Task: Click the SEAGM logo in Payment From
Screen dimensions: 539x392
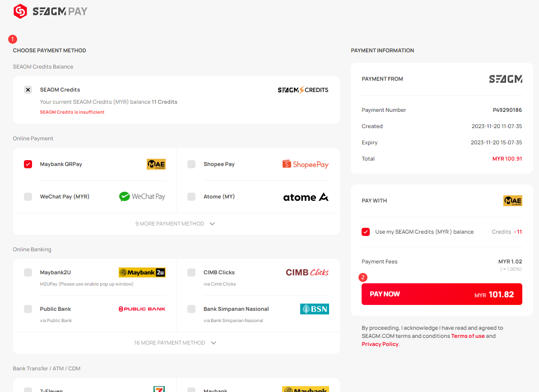Action: (x=506, y=79)
